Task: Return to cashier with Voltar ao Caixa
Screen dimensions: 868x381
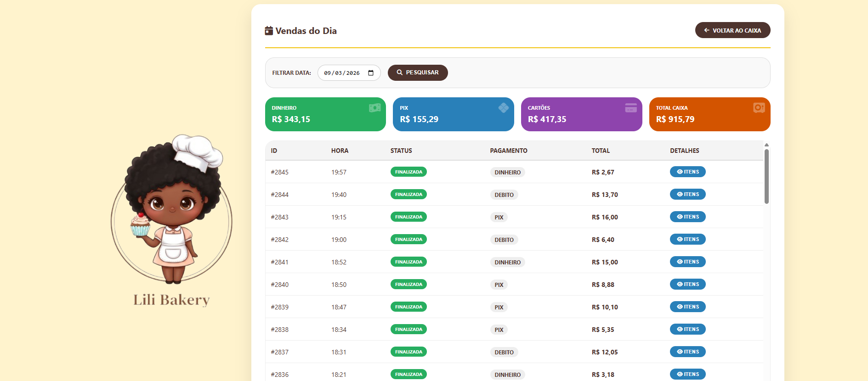Action: [x=732, y=30]
